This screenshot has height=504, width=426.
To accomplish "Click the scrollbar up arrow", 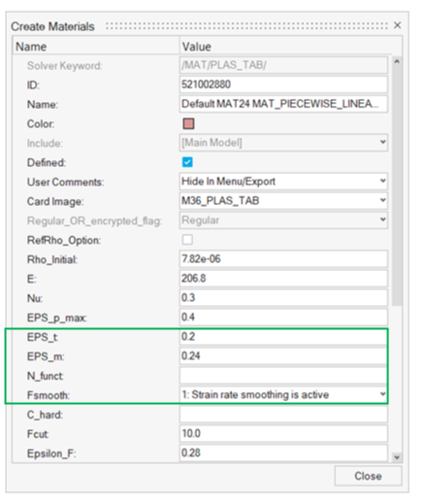I will [397, 61].
